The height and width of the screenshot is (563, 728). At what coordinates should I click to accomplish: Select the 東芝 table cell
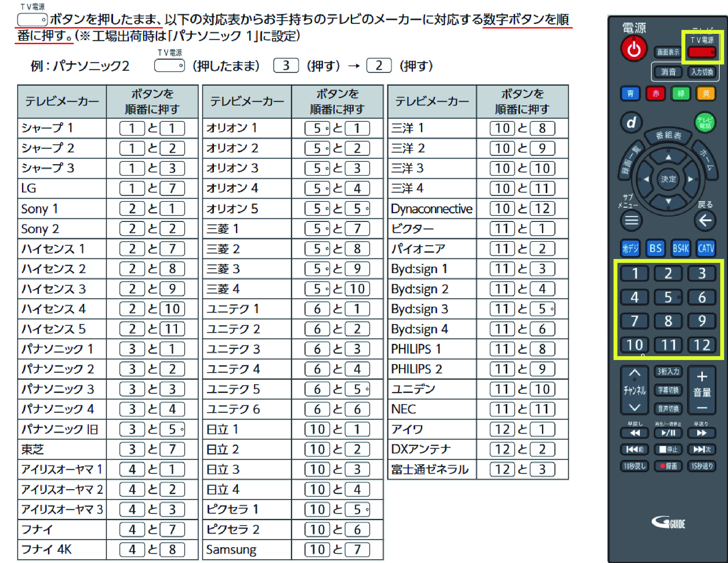click(62, 449)
